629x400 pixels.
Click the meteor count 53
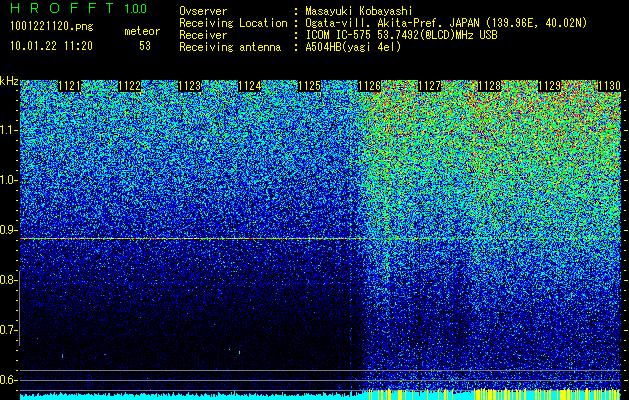click(x=145, y=46)
